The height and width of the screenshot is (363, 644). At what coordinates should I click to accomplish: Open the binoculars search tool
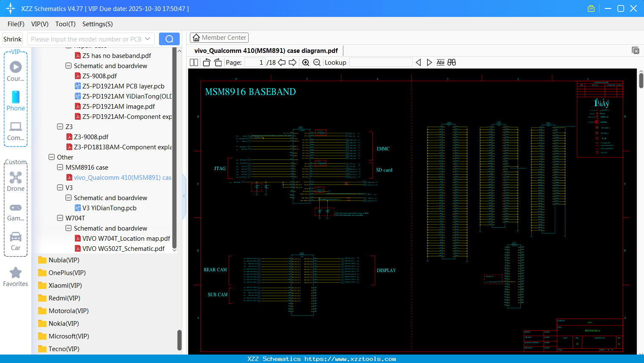coord(451,62)
